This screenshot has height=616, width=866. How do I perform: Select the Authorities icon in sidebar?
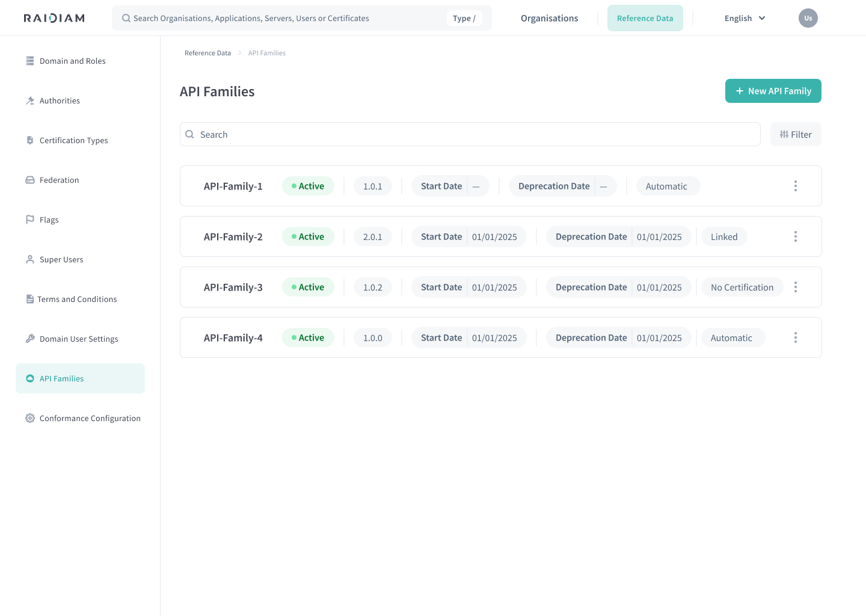(x=30, y=100)
